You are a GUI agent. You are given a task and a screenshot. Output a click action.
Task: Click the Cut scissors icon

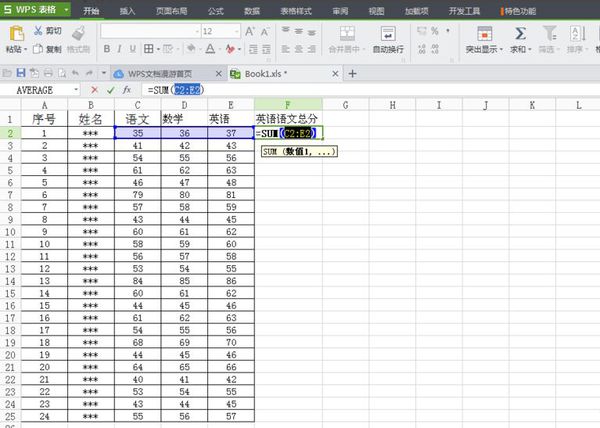tap(38, 31)
